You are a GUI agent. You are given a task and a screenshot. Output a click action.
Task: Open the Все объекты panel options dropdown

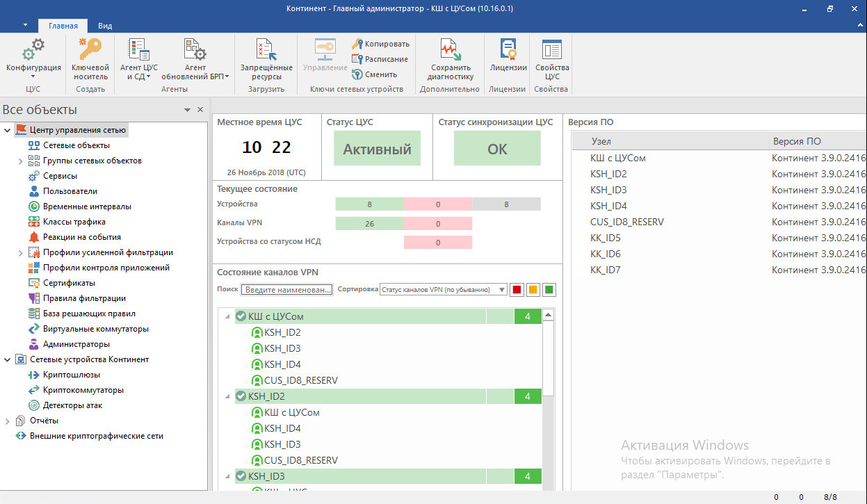[187, 110]
